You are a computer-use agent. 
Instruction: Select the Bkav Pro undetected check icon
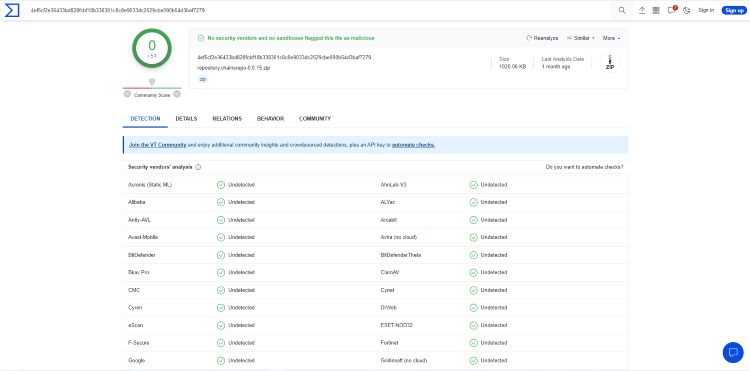pos(221,273)
